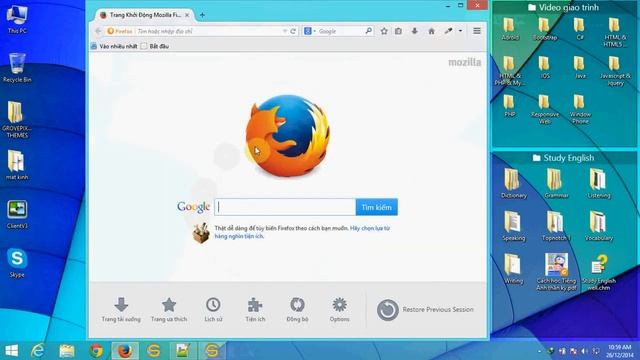Open the Firefox hamburger menu
Screen dimensions: 640x360
click(x=477, y=31)
